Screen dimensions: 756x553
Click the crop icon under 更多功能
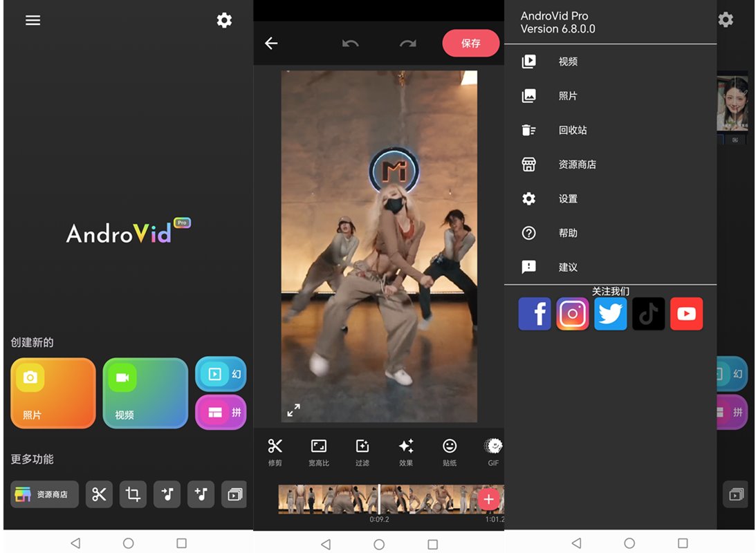tap(133, 494)
